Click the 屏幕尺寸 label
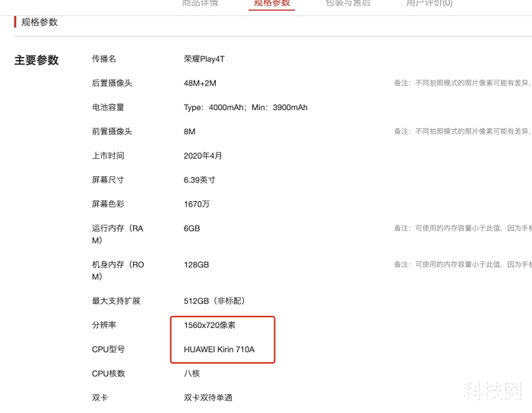Image resolution: width=532 pixels, height=413 pixels. pos(108,180)
